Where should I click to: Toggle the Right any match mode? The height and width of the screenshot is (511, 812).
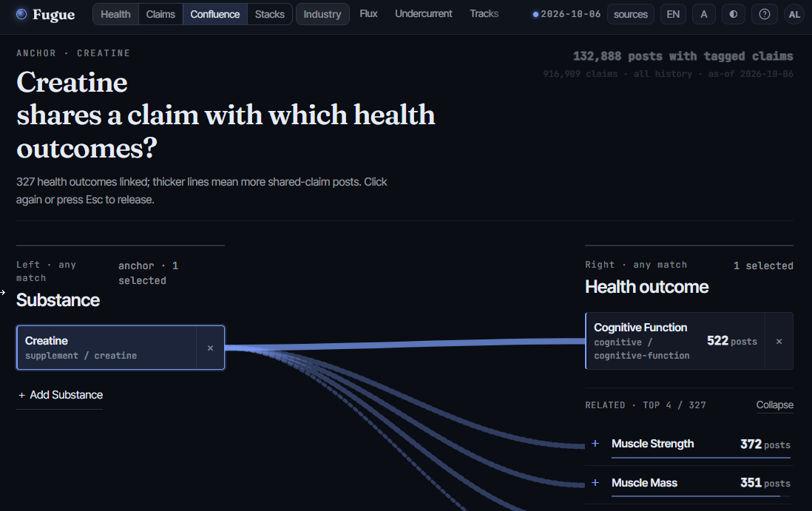(636, 265)
